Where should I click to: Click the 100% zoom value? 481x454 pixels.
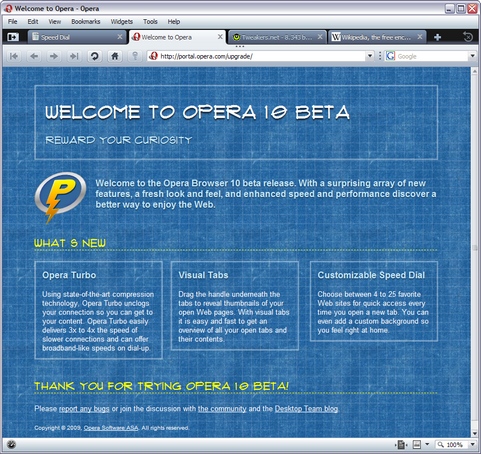tap(454, 445)
